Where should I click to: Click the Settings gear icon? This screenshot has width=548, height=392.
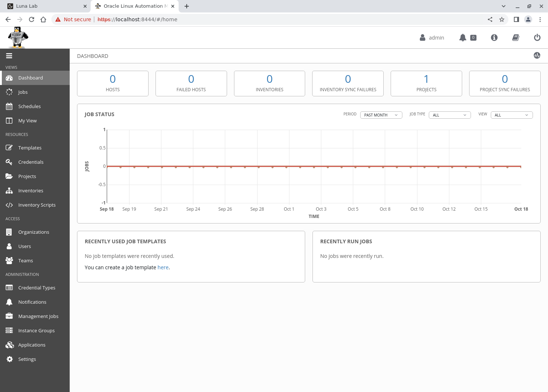click(x=10, y=359)
